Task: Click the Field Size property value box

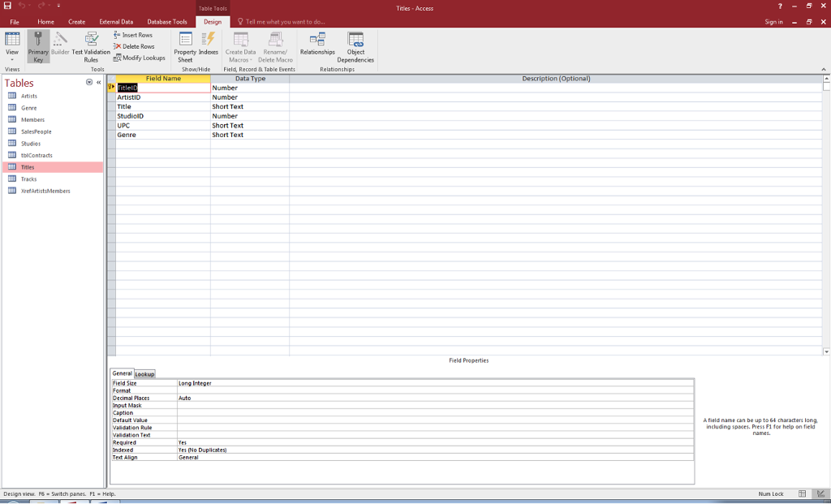Action: pos(435,383)
